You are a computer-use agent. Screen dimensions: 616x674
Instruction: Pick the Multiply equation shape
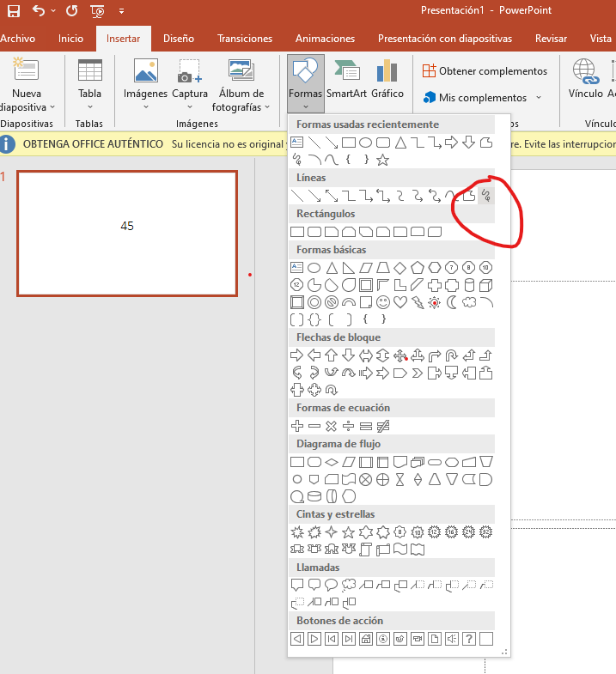[x=332, y=426]
